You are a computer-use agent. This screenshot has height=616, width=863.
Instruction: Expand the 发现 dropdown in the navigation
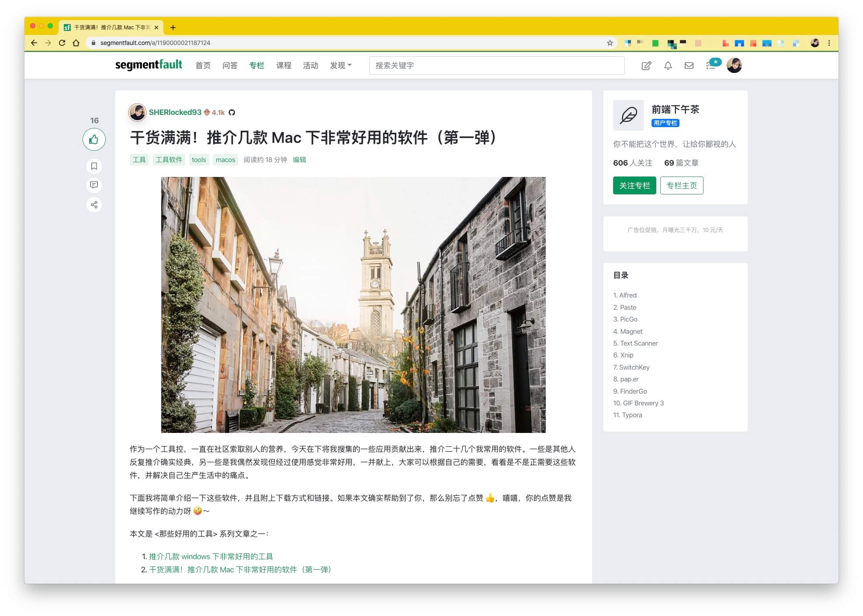340,65
